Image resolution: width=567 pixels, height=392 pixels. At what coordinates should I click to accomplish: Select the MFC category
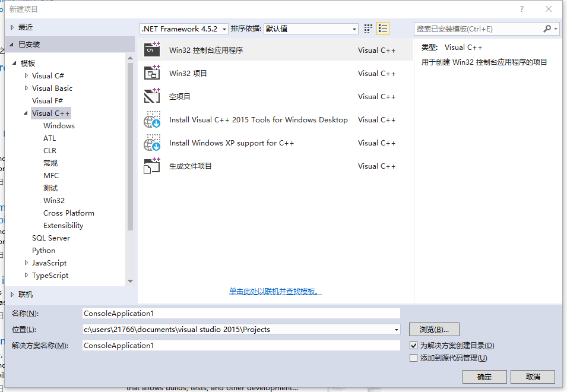[51, 175]
